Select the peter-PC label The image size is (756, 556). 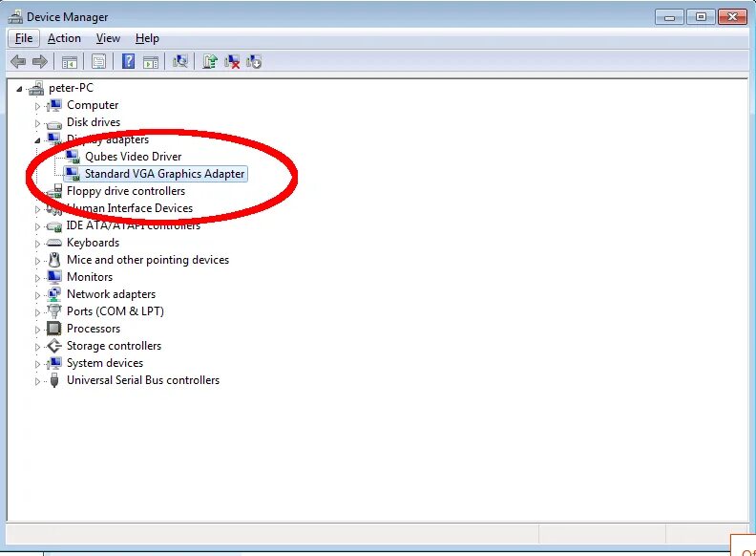(x=71, y=88)
